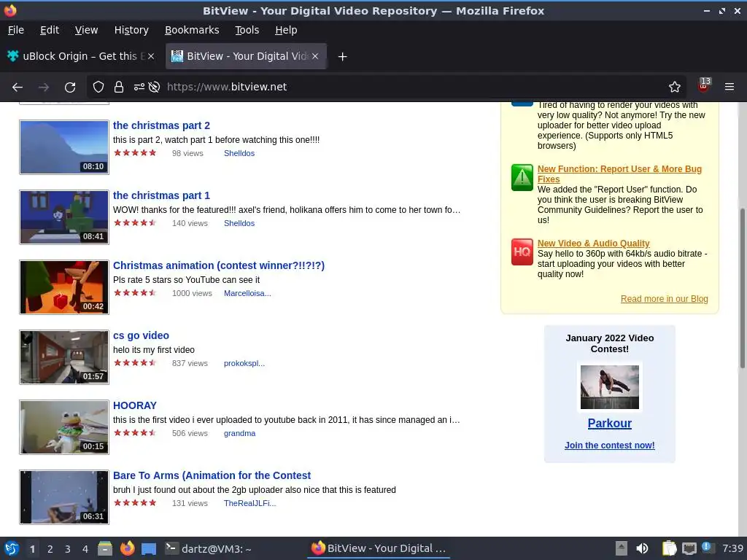Open the Firefox hamburger menu
The height and width of the screenshot is (560, 747).
pyautogui.click(x=729, y=87)
